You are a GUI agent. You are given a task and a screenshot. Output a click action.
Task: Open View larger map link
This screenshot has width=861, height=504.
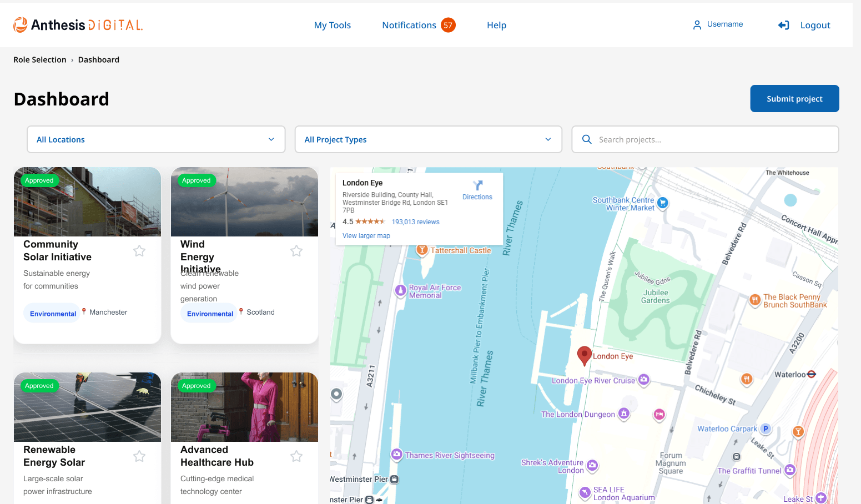[x=366, y=236]
